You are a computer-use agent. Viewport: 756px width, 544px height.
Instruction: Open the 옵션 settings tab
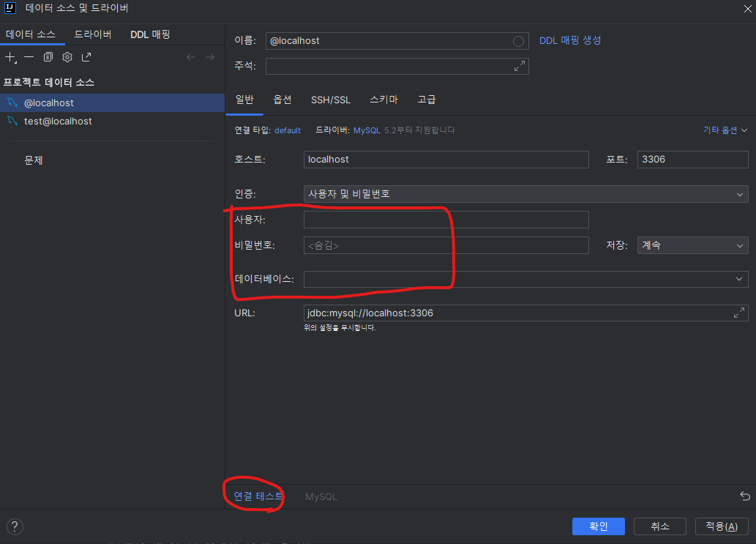click(x=282, y=100)
